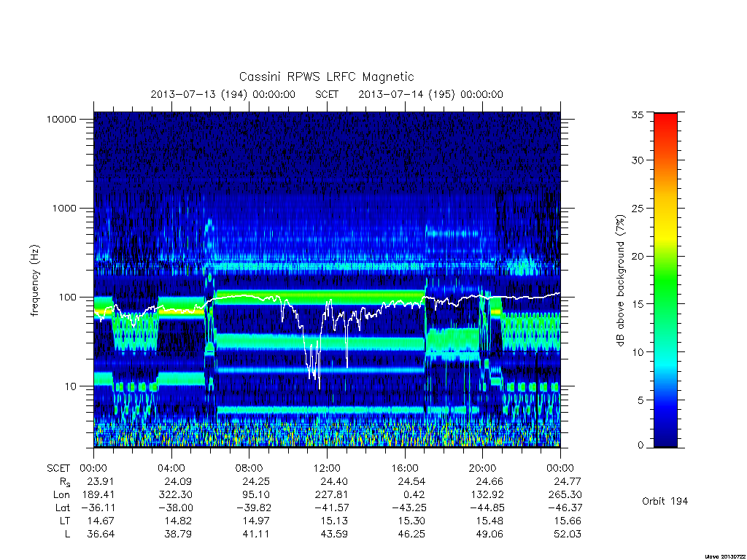Click the Lat row label
This screenshot has width=747, height=560.
point(63,508)
